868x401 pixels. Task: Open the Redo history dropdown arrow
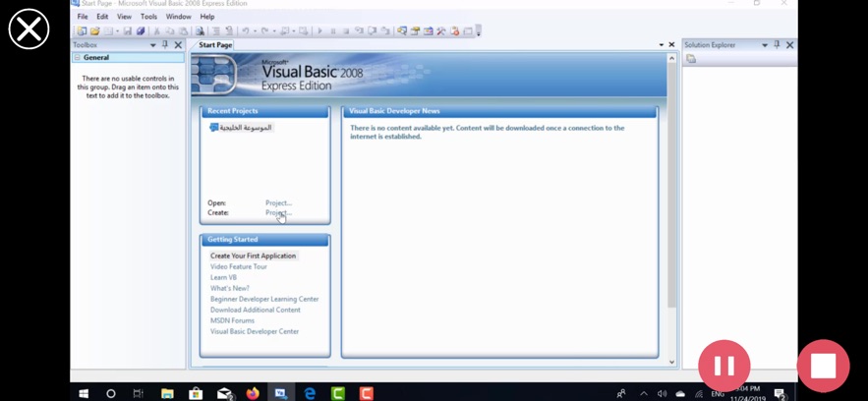(x=274, y=31)
